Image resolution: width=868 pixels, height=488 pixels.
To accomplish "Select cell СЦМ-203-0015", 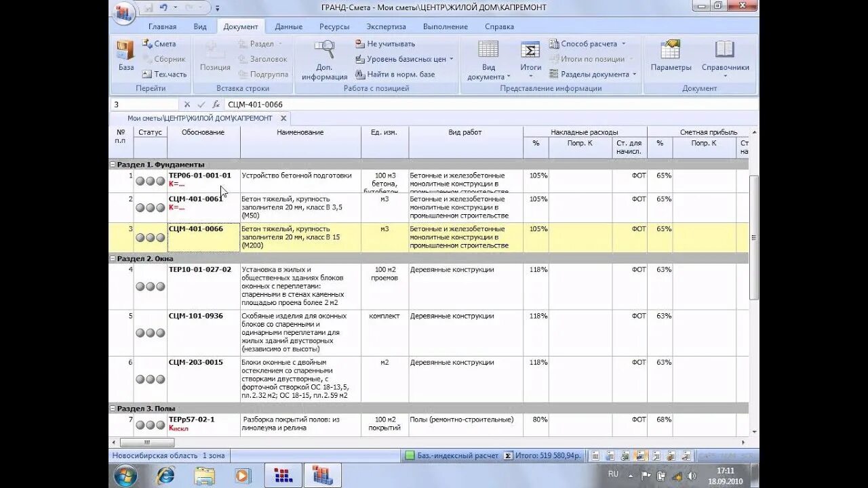I will tap(203, 380).
